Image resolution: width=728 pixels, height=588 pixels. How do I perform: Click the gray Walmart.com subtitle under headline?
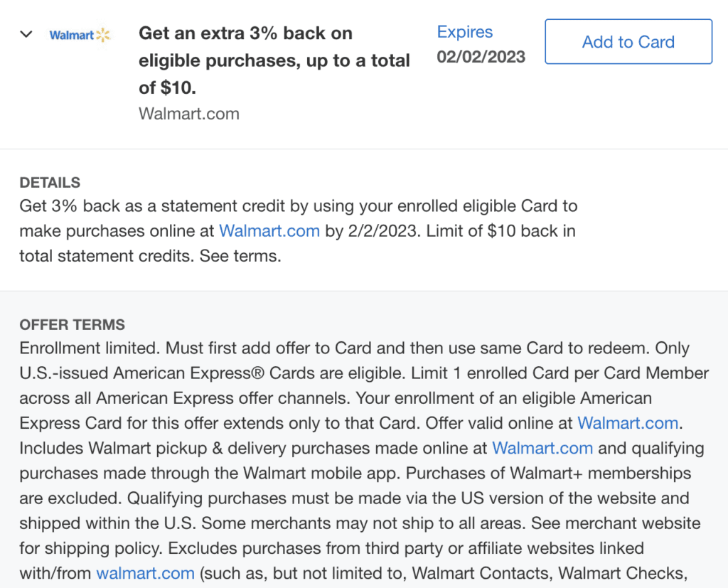189,114
